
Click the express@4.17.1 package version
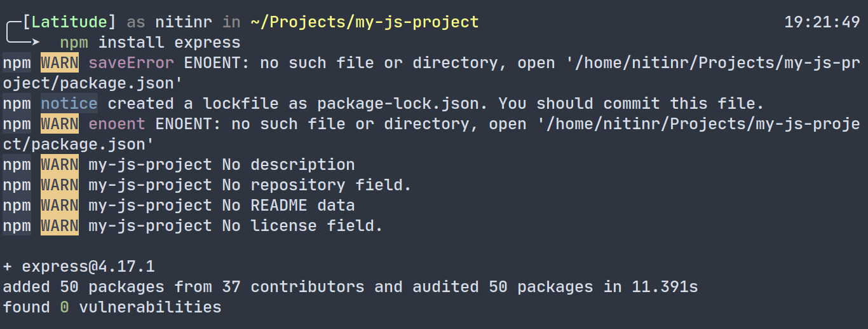click(x=88, y=267)
